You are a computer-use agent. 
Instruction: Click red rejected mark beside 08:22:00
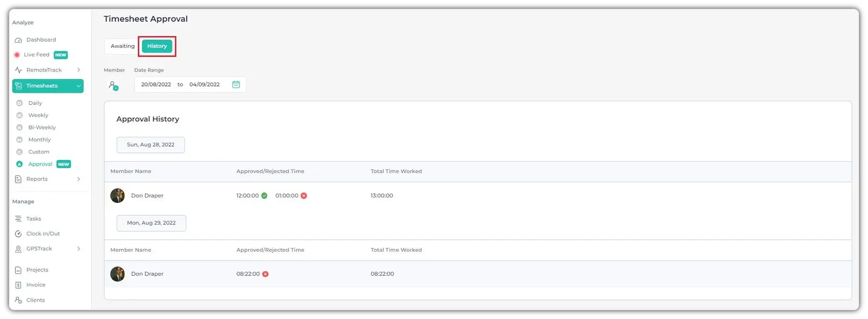pyautogui.click(x=265, y=274)
